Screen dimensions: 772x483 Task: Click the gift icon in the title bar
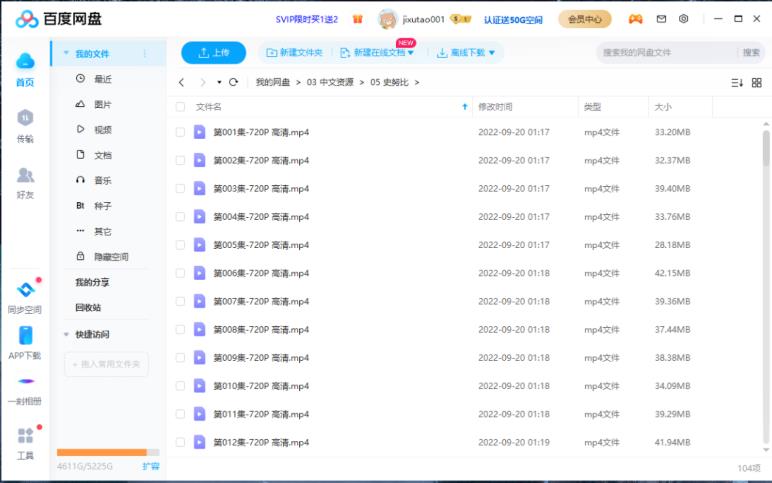(x=357, y=19)
